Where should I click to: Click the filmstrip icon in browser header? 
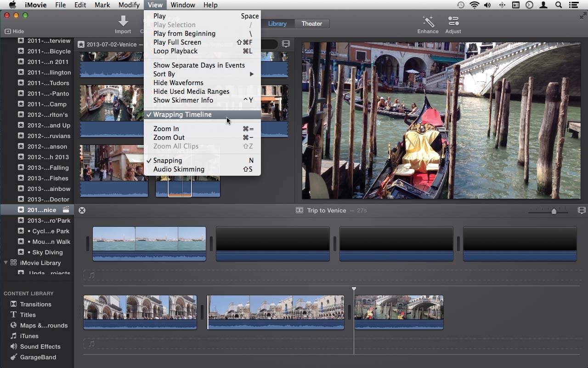click(x=286, y=44)
